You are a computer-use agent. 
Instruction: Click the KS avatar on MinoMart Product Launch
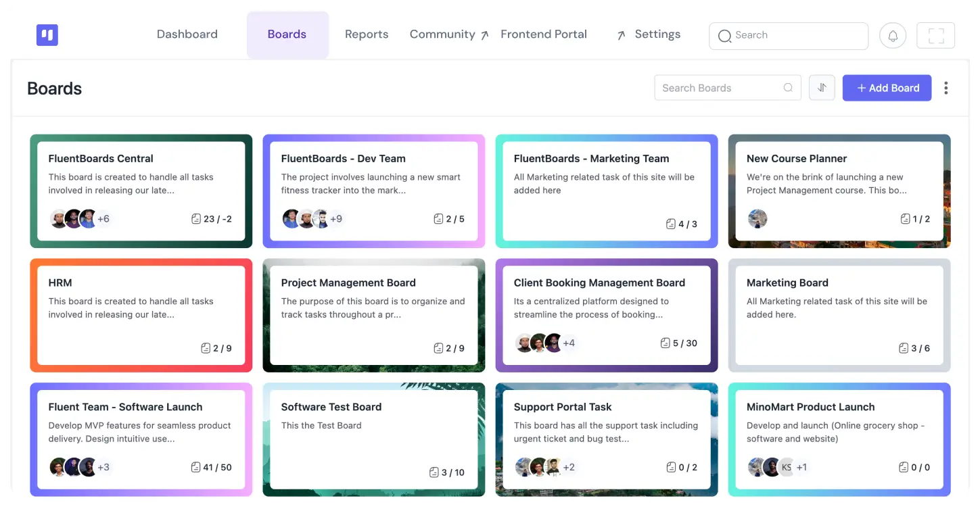click(787, 467)
